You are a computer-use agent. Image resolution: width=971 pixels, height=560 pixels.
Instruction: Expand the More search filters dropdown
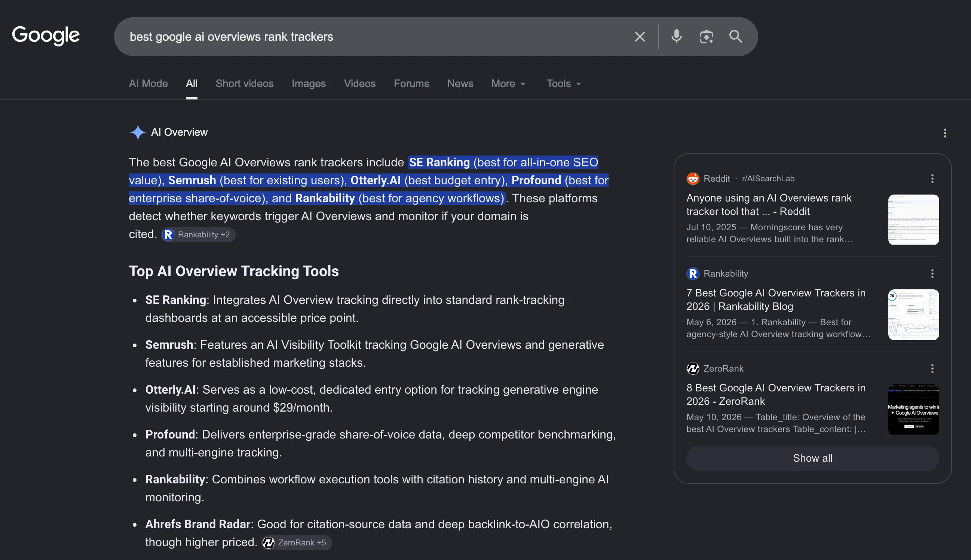(x=508, y=83)
